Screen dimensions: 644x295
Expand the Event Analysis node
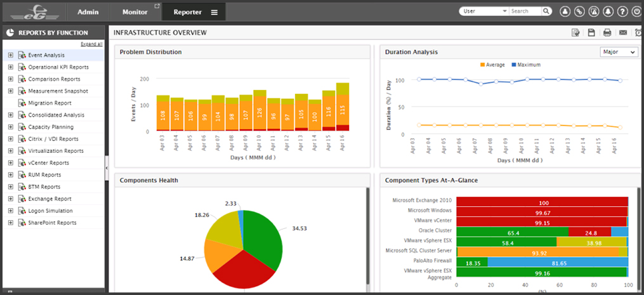point(11,55)
